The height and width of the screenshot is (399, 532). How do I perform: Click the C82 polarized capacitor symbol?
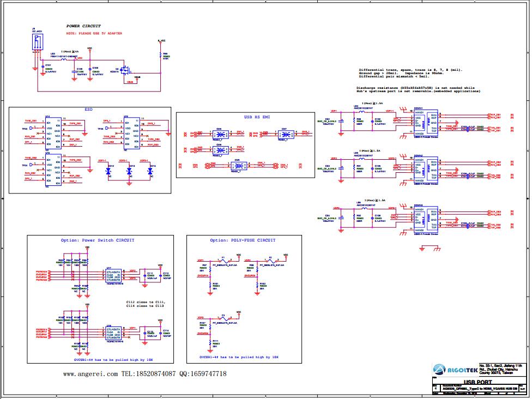tap(341, 121)
